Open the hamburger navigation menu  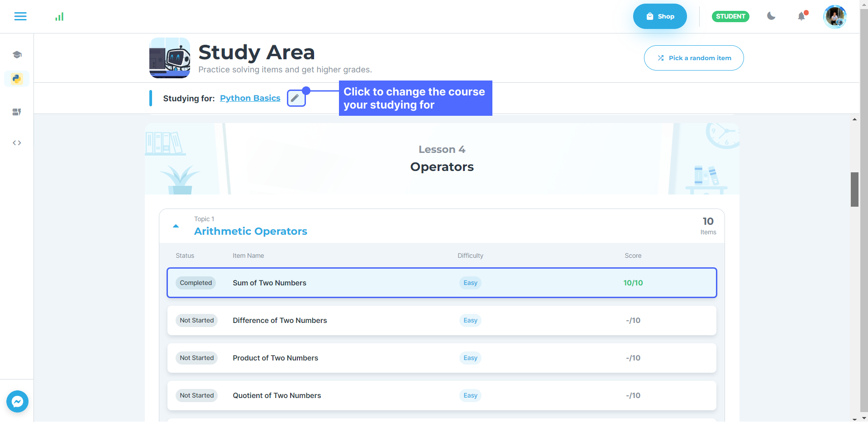click(20, 16)
